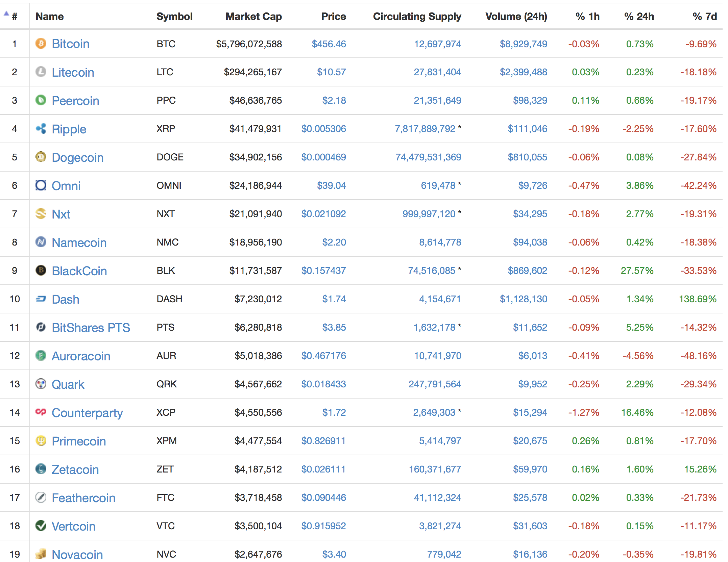728x562 pixels.
Task: Click the XCP symbol cell
Action: [x=166, y=412]
